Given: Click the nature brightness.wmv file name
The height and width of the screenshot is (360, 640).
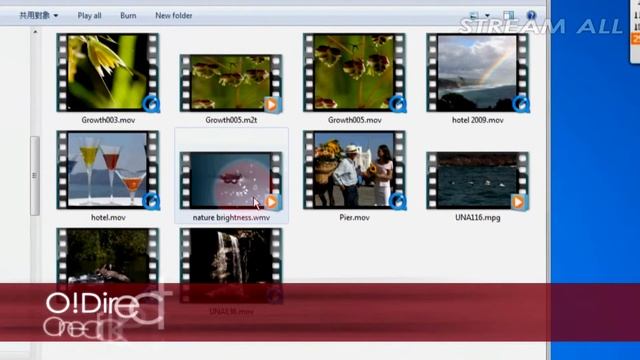Looking at the screenshot, I should [231, 218].
